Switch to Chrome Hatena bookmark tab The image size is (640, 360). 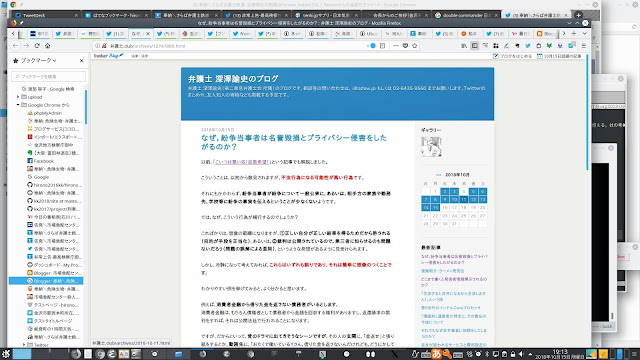click(x=116, y=15)
